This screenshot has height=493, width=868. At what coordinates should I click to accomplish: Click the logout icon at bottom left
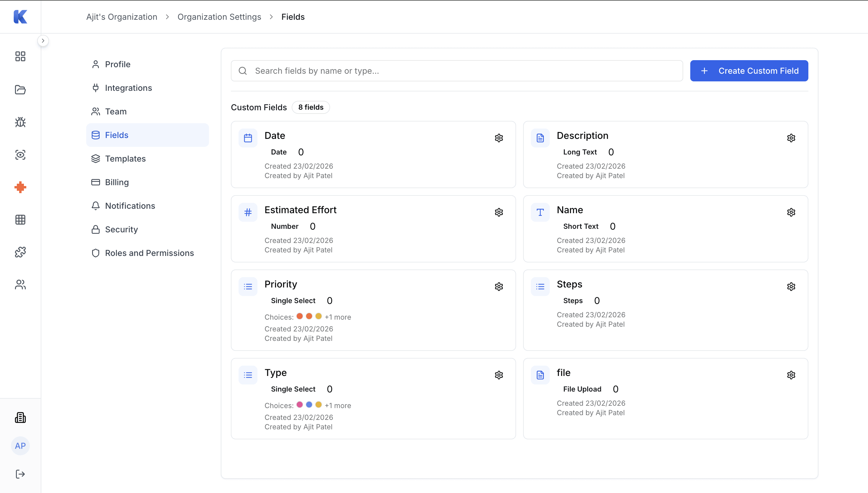click(x=20, y=474)
